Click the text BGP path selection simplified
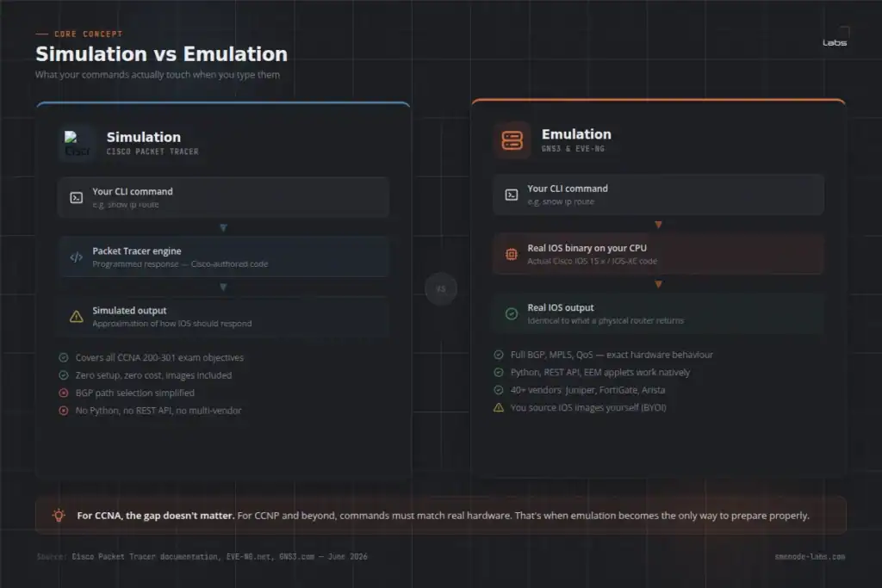882x588 pixels. click(135, 393)
